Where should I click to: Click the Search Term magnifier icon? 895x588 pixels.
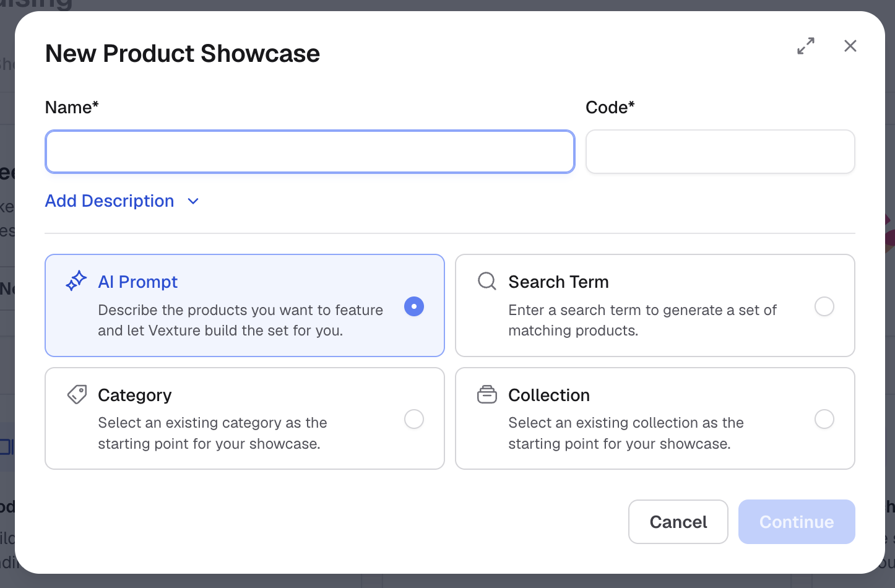487,281
